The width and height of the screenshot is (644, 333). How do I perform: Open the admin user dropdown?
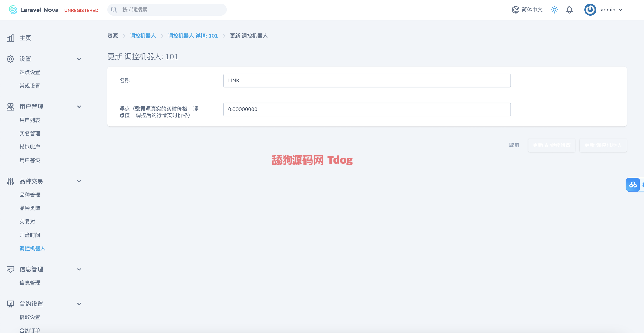pyautogui.click(x=611, y=10)
